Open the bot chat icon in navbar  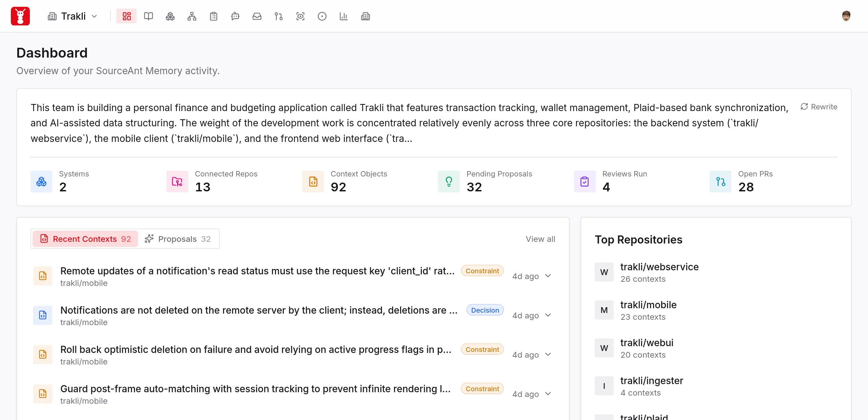[x=235, y=16]
